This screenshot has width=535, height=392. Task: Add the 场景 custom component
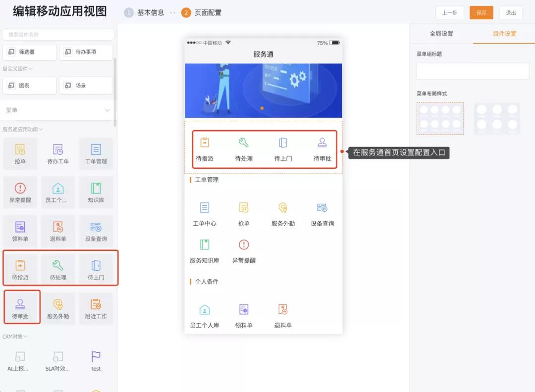pyautogui.click(x=86, y=86)
